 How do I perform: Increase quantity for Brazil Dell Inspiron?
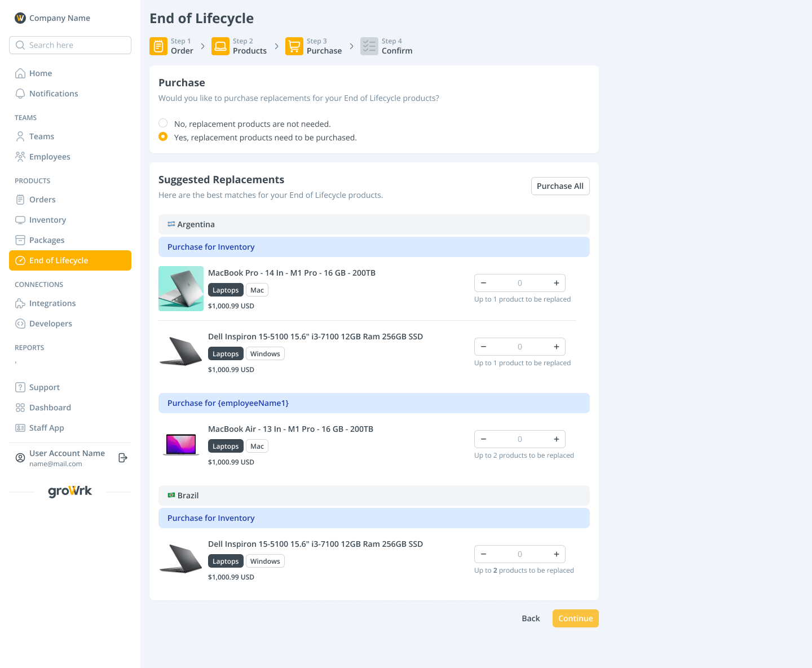(x=556, y=554)
